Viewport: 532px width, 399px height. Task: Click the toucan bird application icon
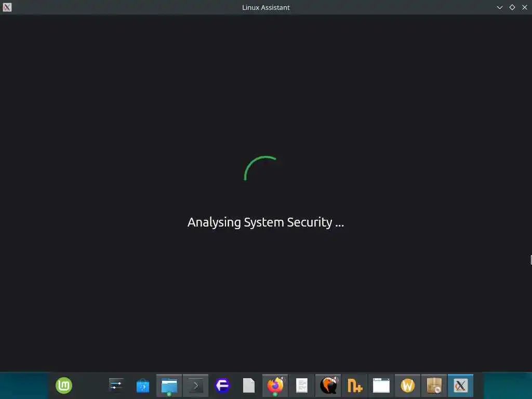click(x=328, y=385)
